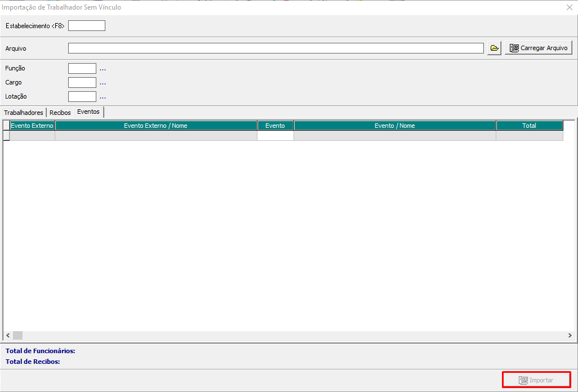Click the horizontal scrollbar left arrow

point(7,336)
